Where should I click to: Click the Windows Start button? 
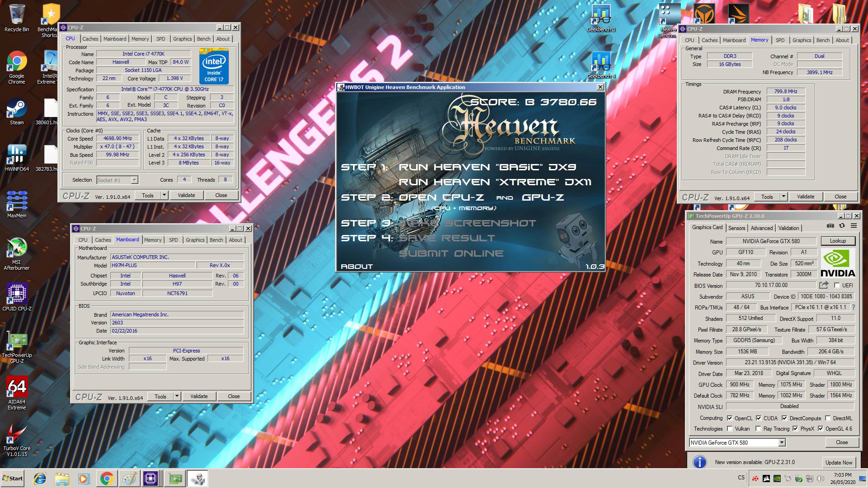click(13, 479)
